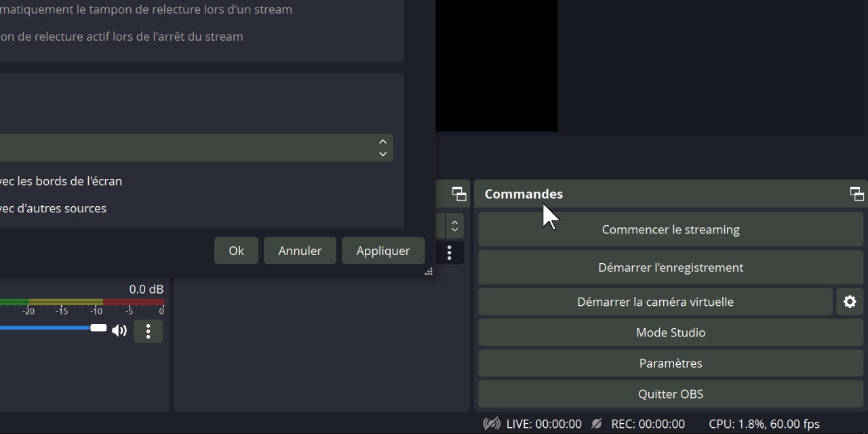Click the dialog resize grip

[429, 272]
